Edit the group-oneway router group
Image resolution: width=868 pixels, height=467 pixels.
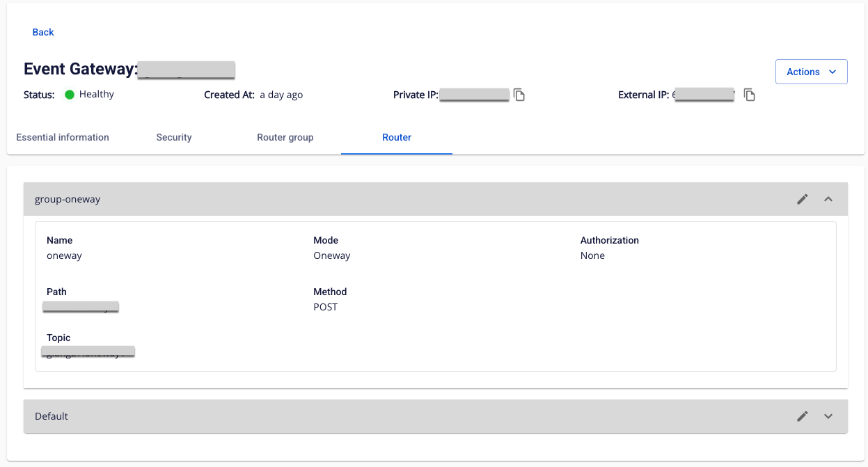click(x=803, y=199)
